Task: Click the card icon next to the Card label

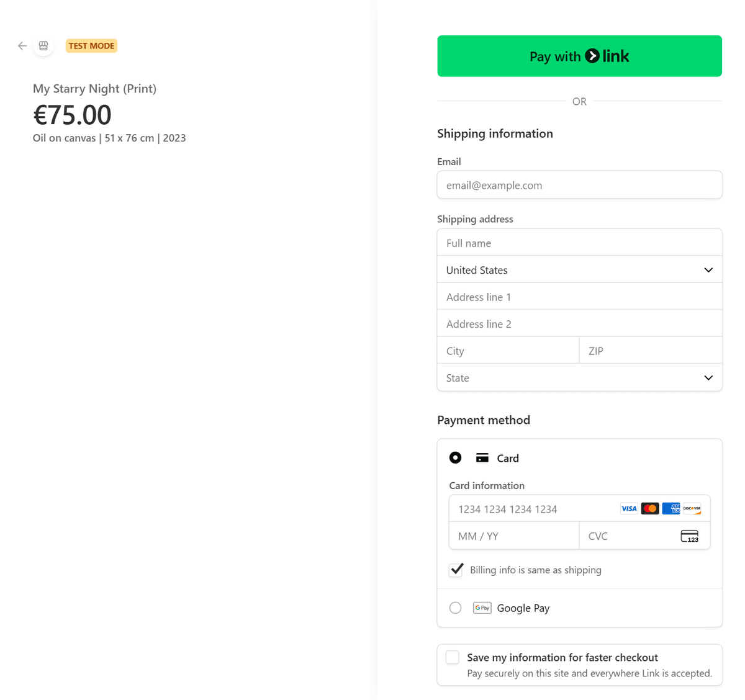Action: click(x=482, y=457)
